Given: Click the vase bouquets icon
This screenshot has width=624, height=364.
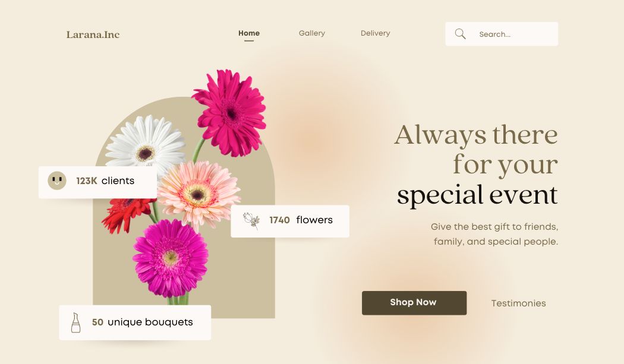Looking at the screenshot, I should coord(75,322).
